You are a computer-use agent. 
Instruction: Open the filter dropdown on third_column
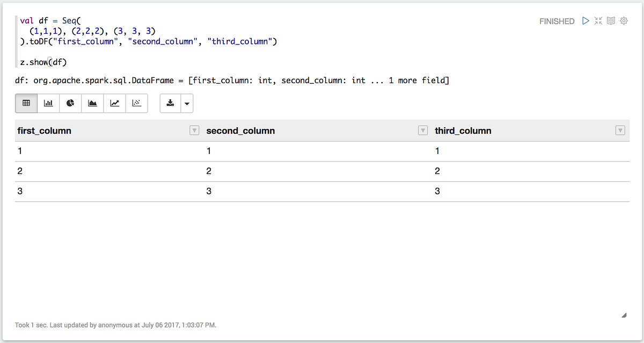point(620,130)
